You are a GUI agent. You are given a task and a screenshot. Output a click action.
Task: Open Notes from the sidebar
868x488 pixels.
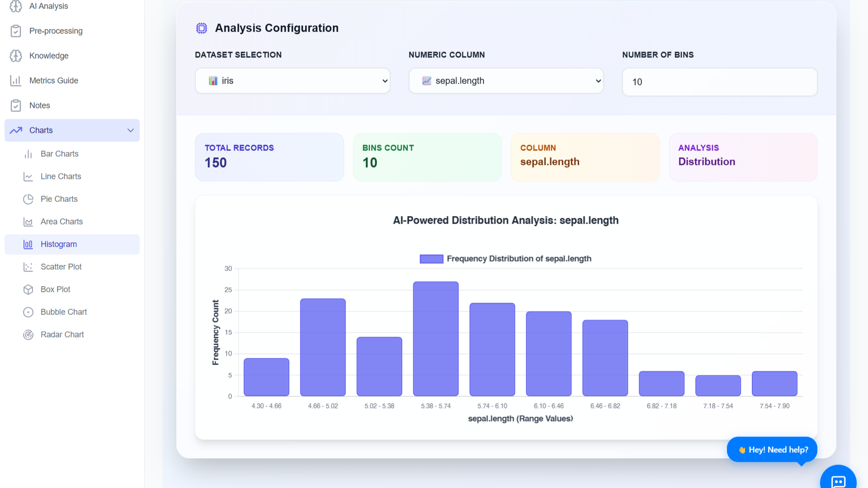click(x=39, y=106)
